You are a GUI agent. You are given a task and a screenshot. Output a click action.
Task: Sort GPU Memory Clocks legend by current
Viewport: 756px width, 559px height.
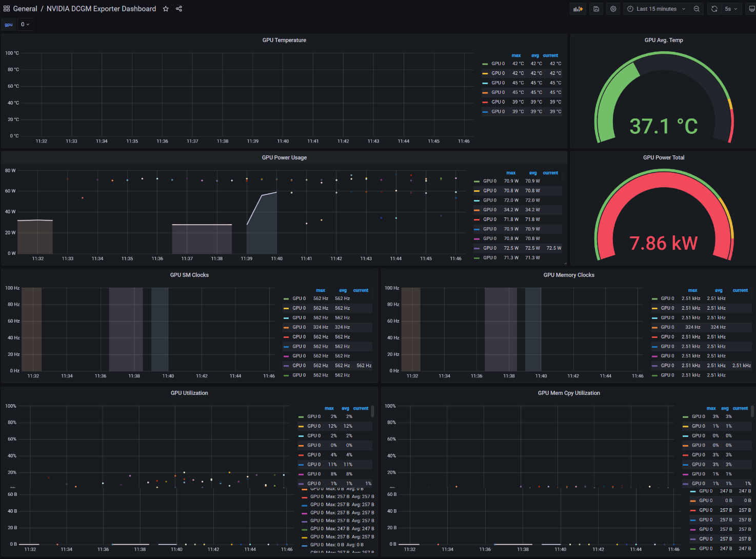[x=740, y=290]
